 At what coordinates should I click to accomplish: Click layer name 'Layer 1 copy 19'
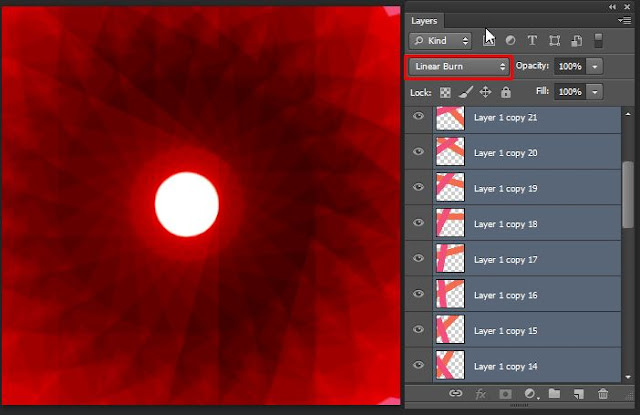(x=505, y=189)
